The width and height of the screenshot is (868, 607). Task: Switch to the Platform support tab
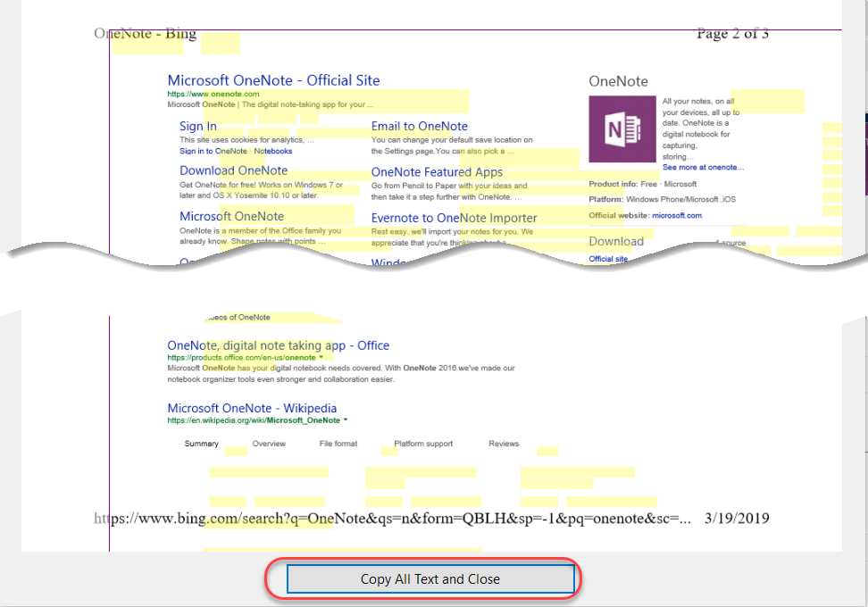point(424,443)
